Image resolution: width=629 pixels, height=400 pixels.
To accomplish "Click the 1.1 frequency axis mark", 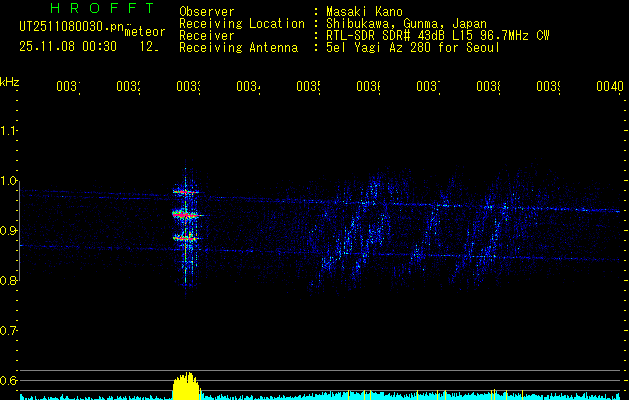I will [x=10, y=131].
